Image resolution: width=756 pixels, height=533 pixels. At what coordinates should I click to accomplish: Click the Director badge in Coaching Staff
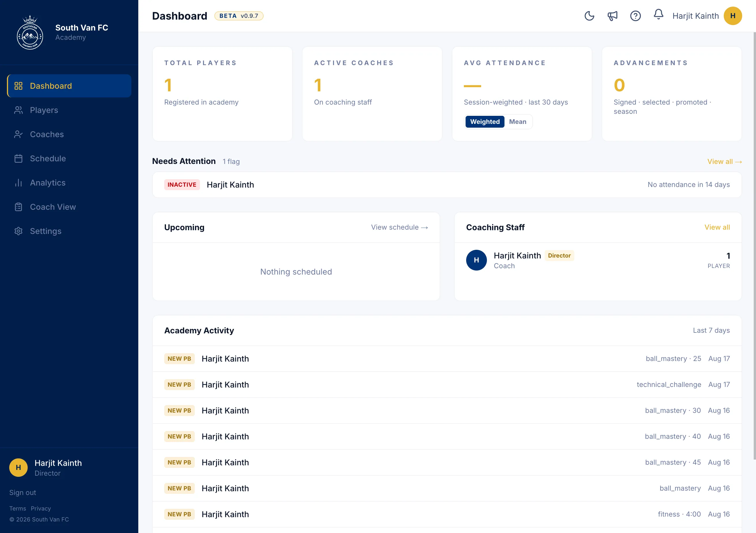click(559, 256)
